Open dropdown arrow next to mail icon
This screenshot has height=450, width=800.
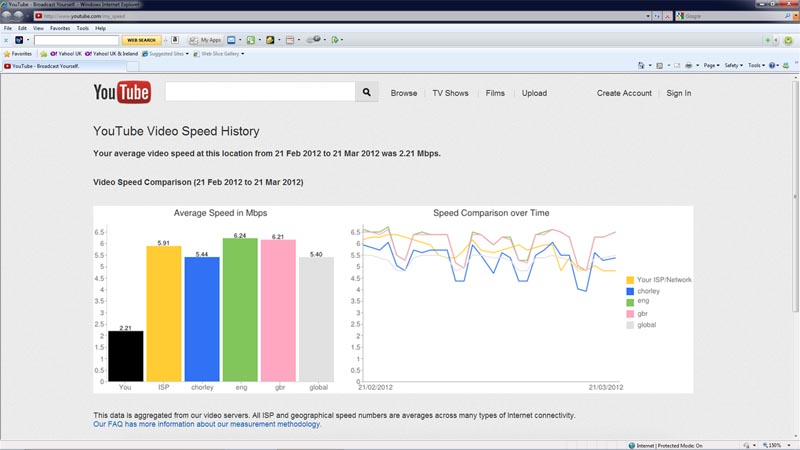click(240, 40)
